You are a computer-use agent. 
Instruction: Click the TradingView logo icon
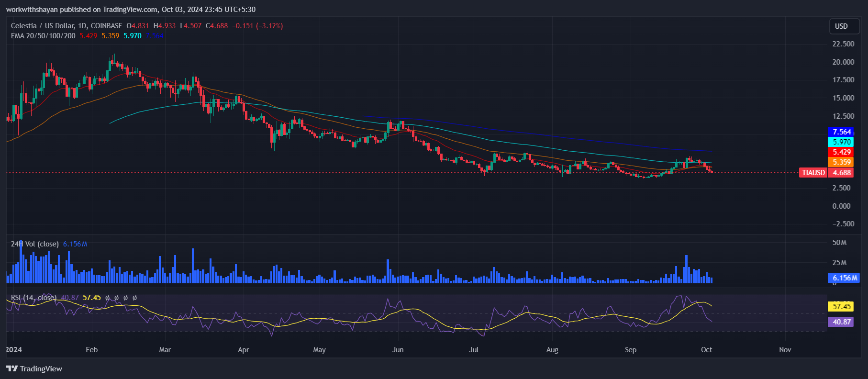click(11, 368)
